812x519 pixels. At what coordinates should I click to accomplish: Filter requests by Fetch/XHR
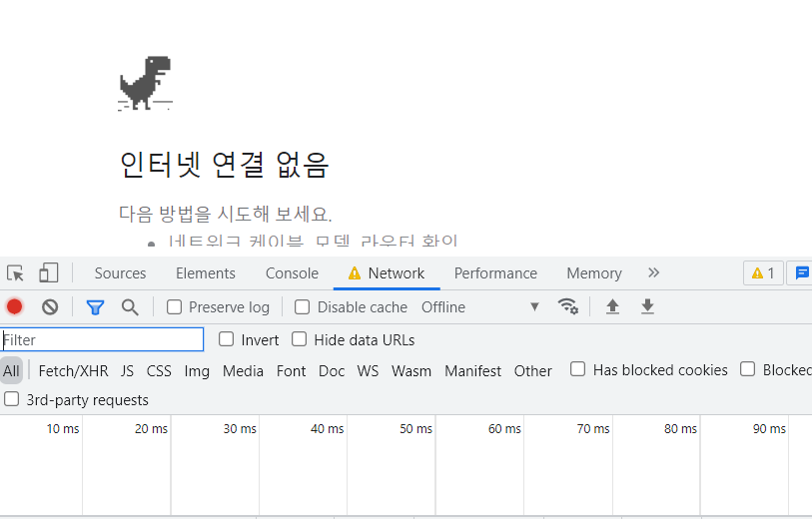[x=73, y=371]
